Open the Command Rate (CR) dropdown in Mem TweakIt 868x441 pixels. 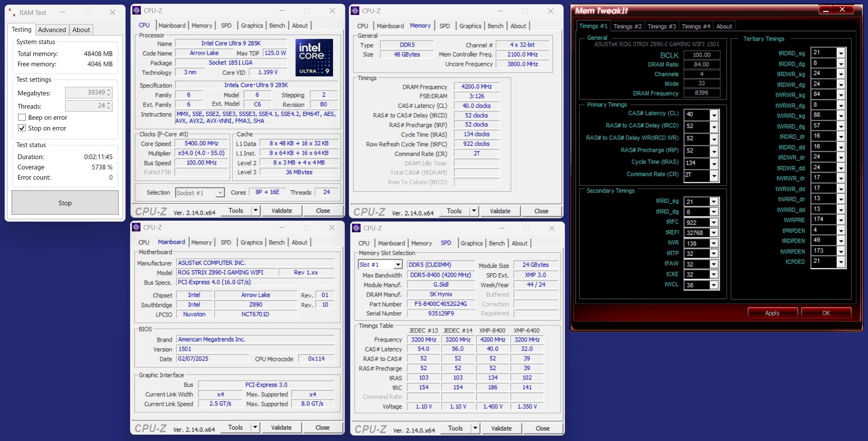[x=714, y=175]
